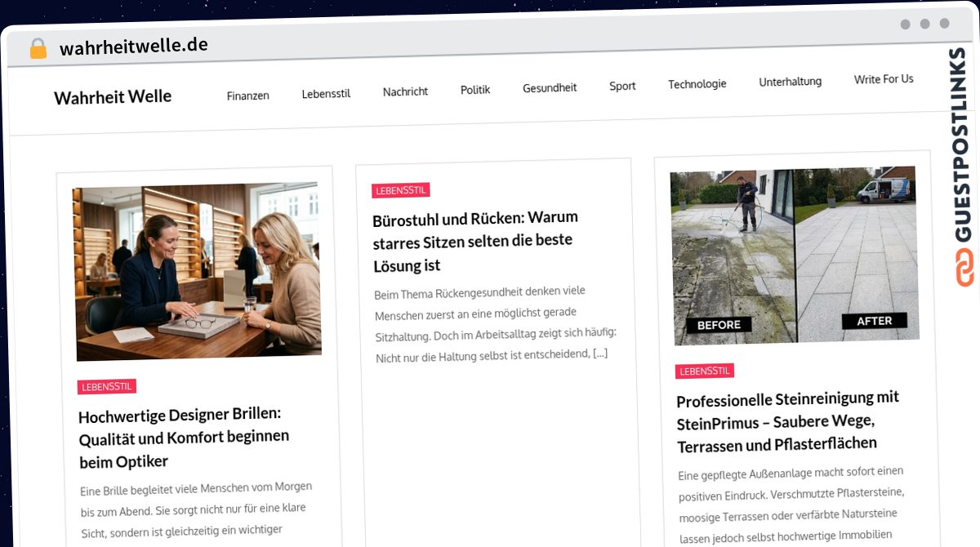Image resolution: width=980 pixels, height=547 pixels.
Task: Open the Lebensstil menu item
Action: tap(326, 93)
